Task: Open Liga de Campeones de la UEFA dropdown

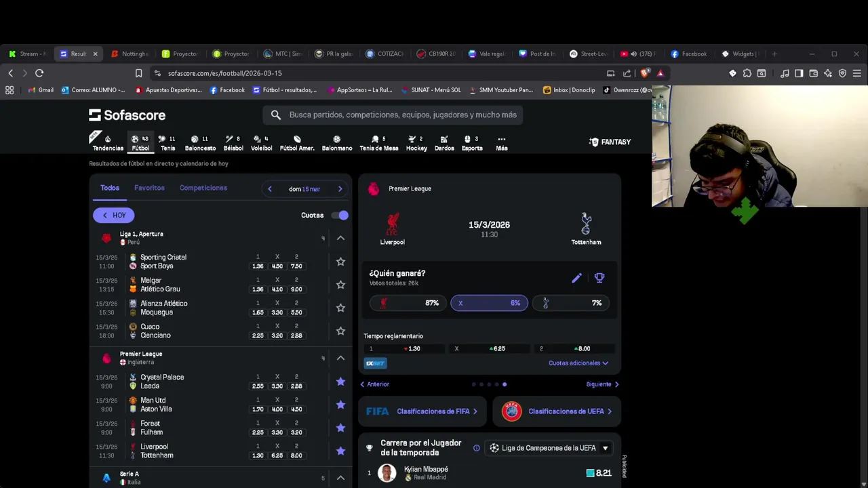Action: [549, 448]
